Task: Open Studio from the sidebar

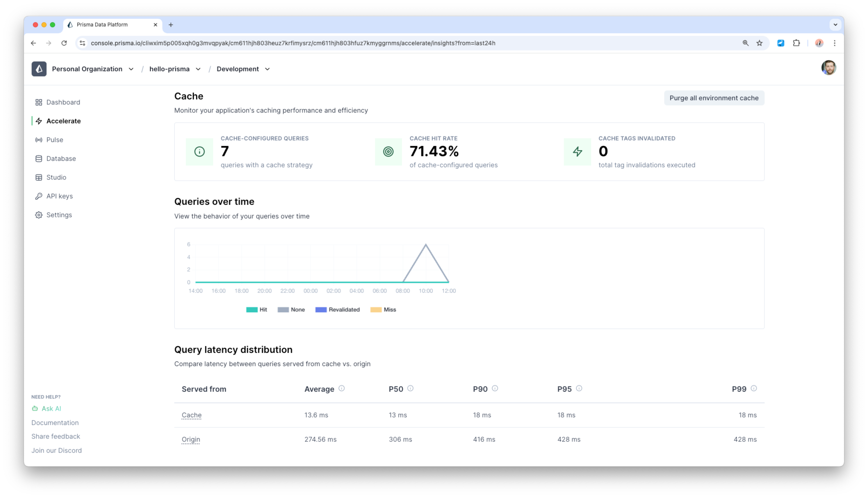Action: (x=56, y=177)
